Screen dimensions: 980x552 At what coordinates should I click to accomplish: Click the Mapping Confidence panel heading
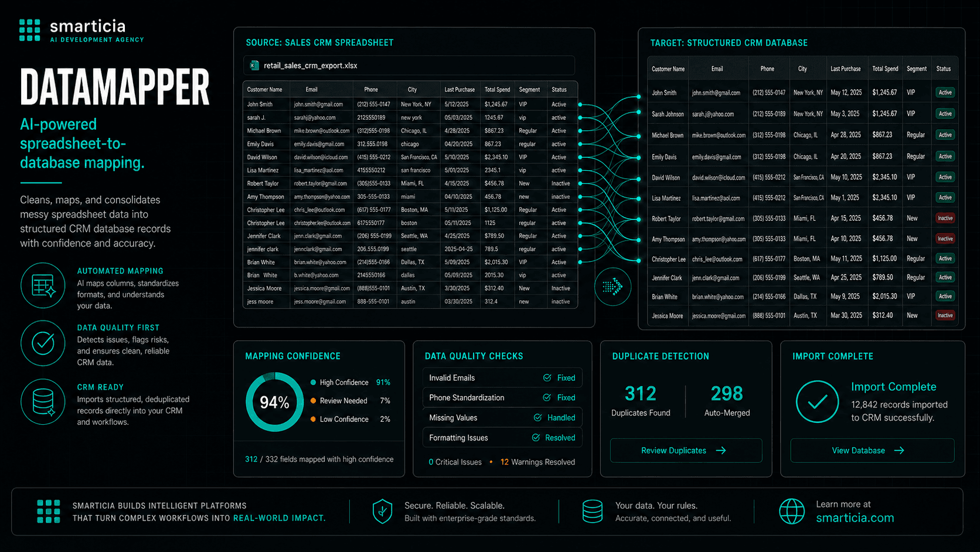click(292, 356)
